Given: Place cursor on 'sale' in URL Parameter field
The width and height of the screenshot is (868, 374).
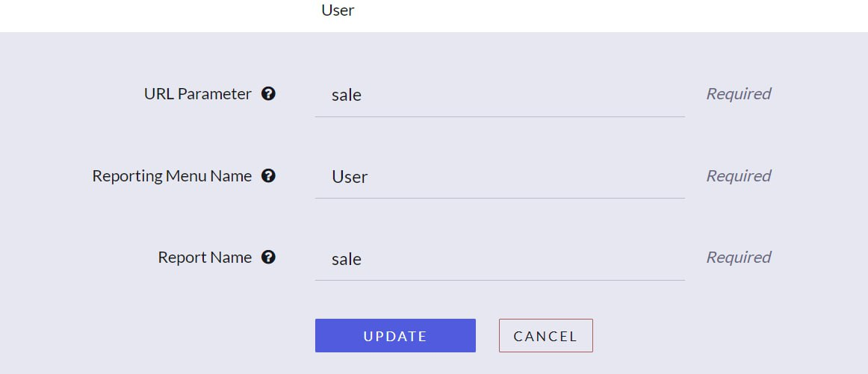Looking at the screenshot, I should pyautogui.click(x=347, y=95).
